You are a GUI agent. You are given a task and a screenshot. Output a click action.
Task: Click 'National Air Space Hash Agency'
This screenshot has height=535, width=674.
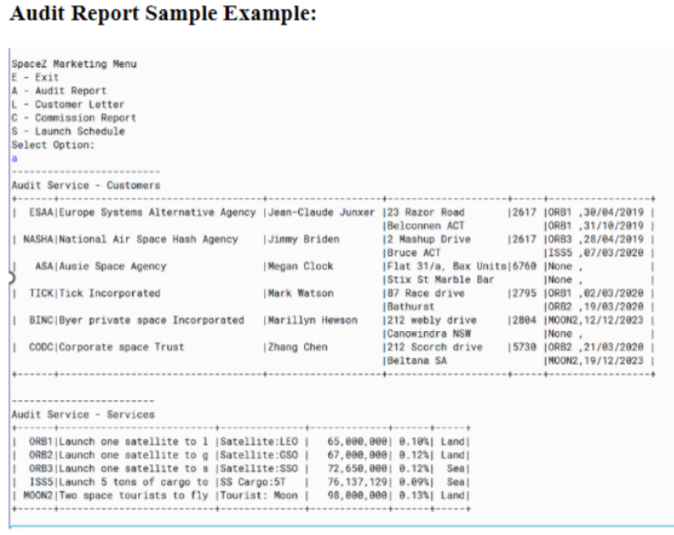[148, 239]
